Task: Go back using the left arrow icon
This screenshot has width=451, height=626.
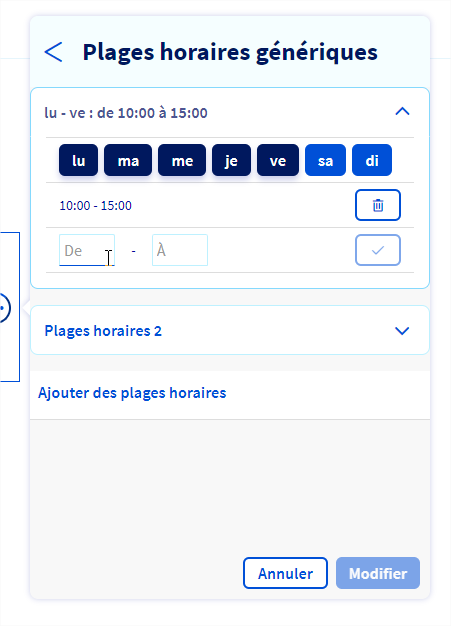Action: (x=53, y=52)
